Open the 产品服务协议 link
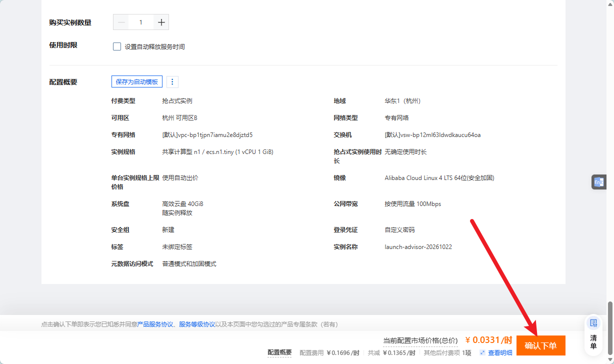 coord(155,324)
